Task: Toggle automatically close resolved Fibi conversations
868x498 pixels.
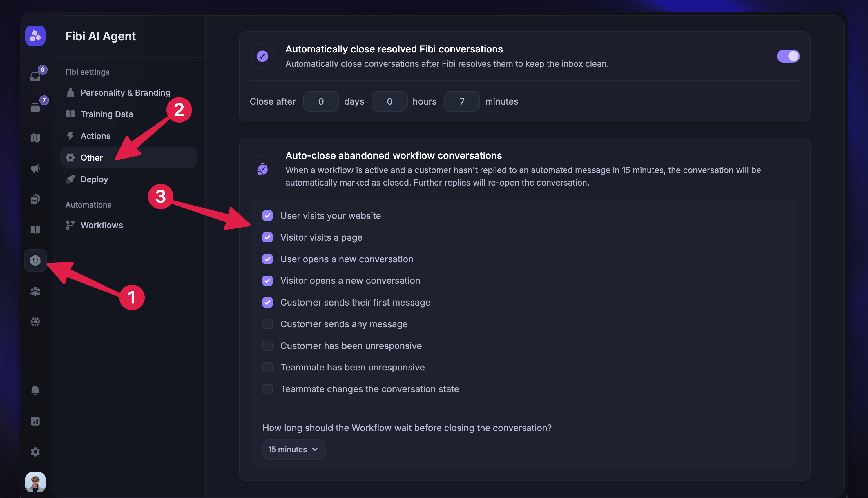Action: [788, 56]
